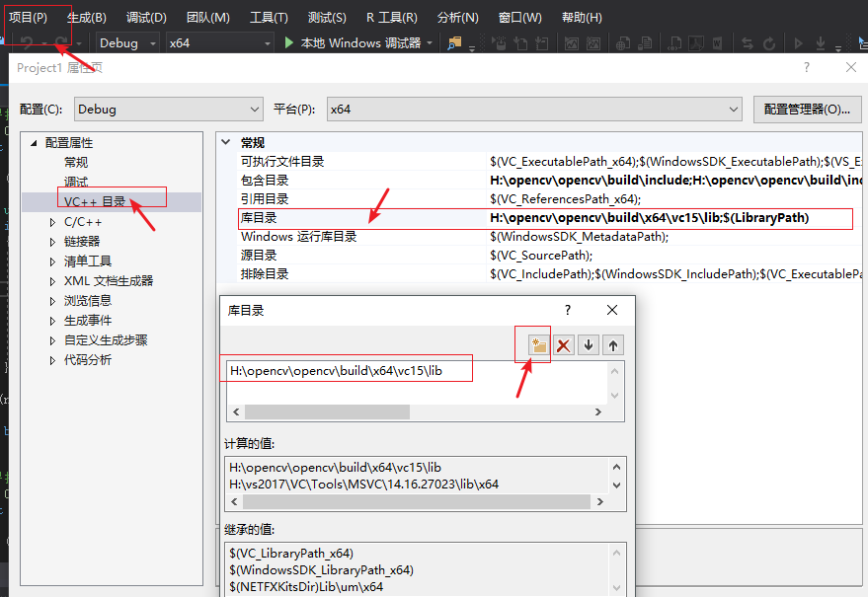
Task: Collapse the 配置属性 tree node
Action: coord(34,143)
